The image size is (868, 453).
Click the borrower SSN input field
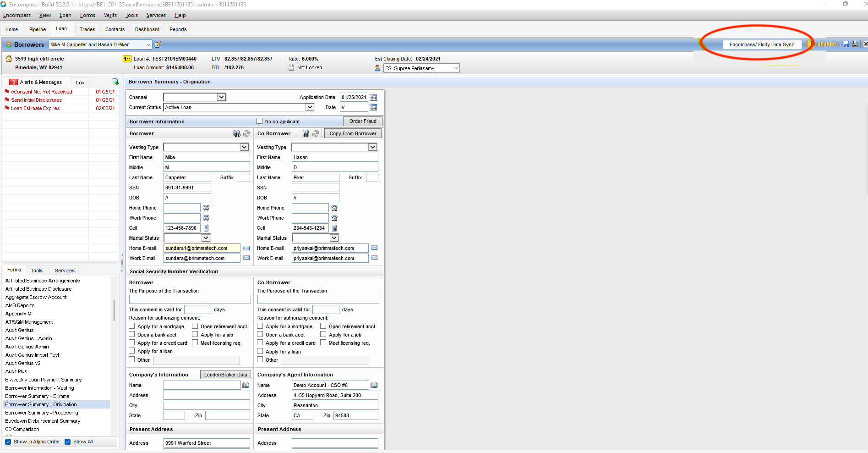pos(187,188)
